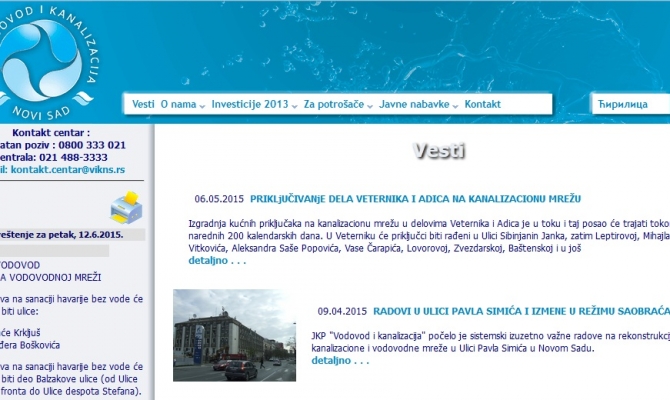
Task: Go to the Kontakt menu item
Action: point(482,104)
